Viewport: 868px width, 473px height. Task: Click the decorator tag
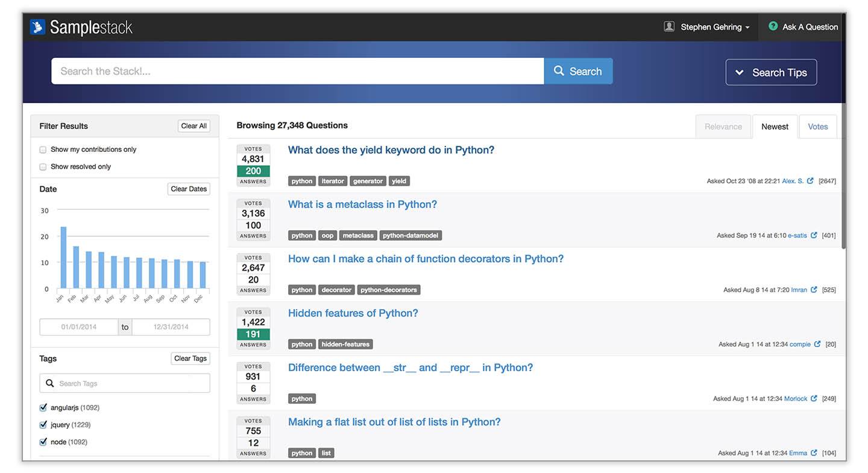pos(336,290)
